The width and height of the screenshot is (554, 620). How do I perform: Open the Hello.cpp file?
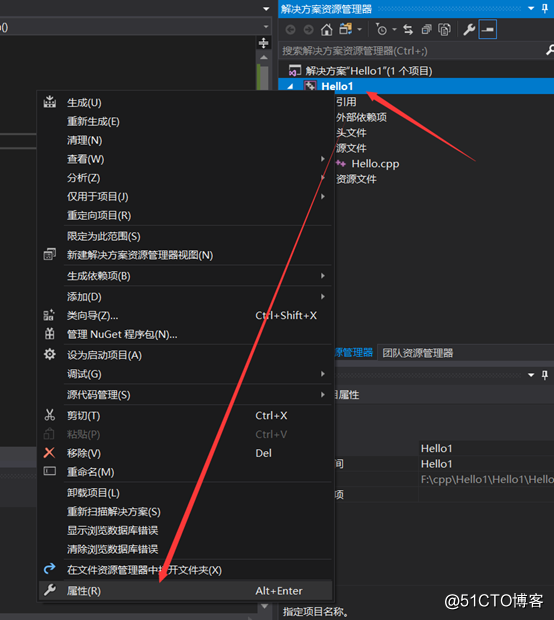pyautogui.click(x=375, y=164)
